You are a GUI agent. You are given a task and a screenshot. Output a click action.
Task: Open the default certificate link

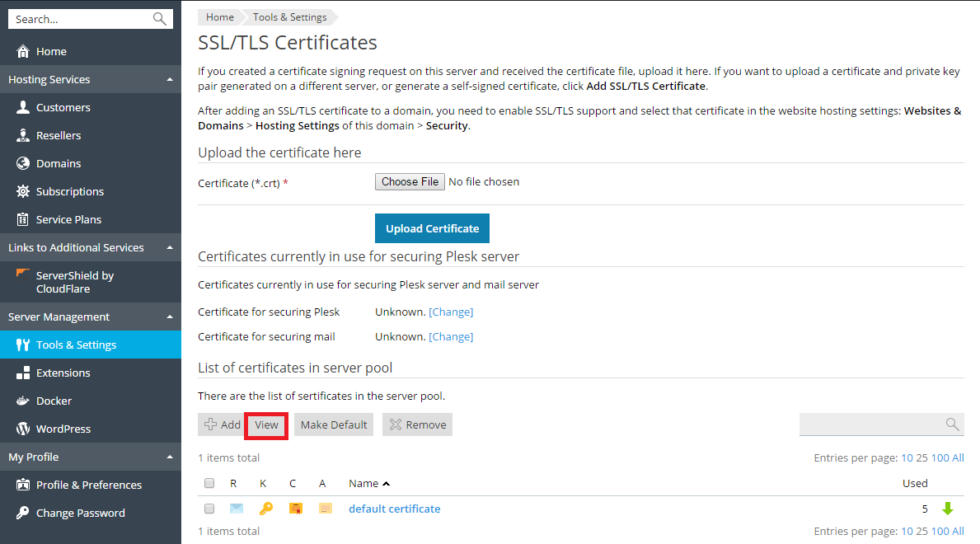click(x=394, y=509)
